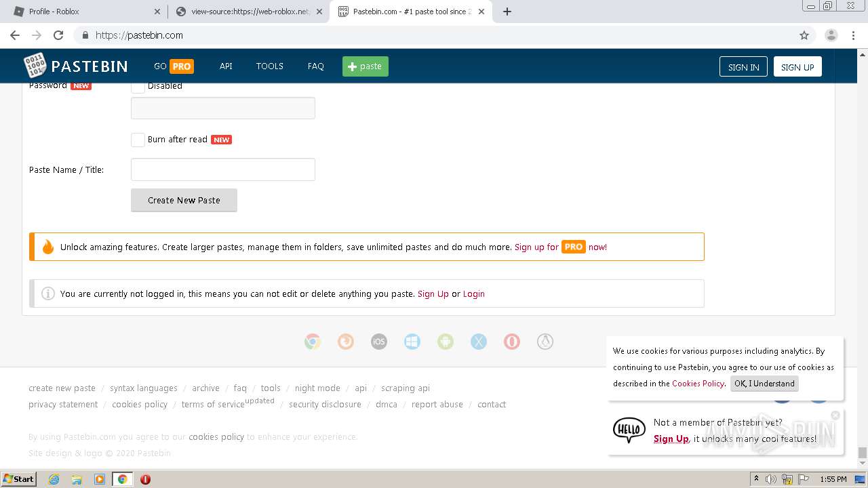
Task: Click Chrome icon in taskbar
Action: coord(123,479)
